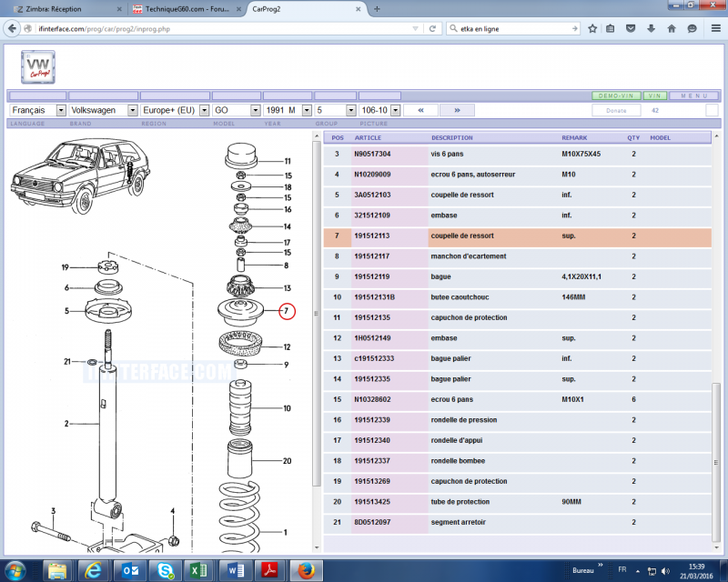Open the 1991 M year dropdown
This screenshot has width=728, height=582.
click(x=288, y=110)
